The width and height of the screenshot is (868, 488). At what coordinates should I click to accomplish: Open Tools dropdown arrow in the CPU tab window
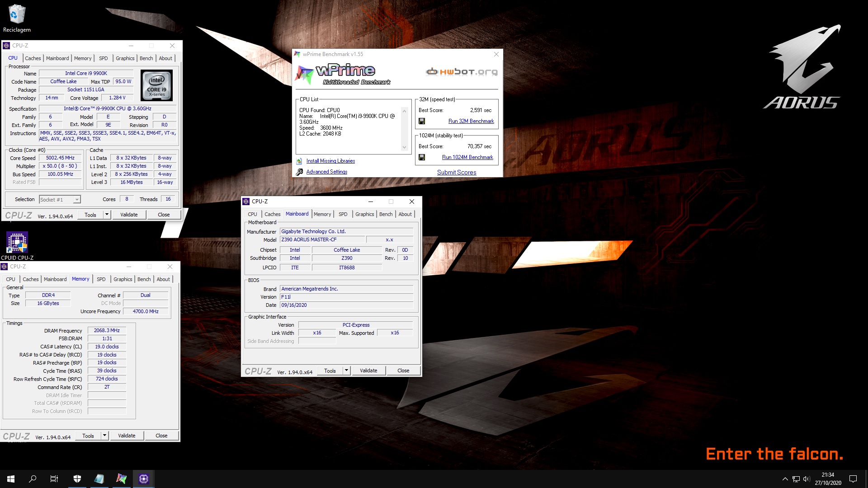[x=107, y=215]
